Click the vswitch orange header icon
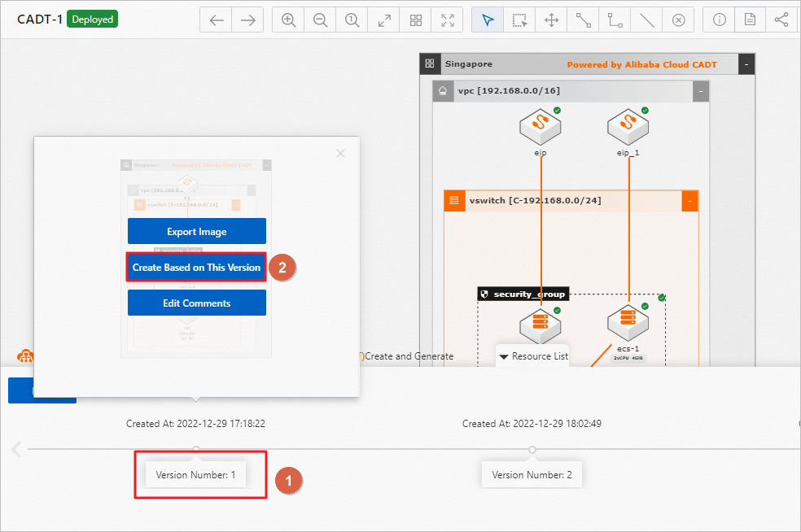 coord(454,201)
